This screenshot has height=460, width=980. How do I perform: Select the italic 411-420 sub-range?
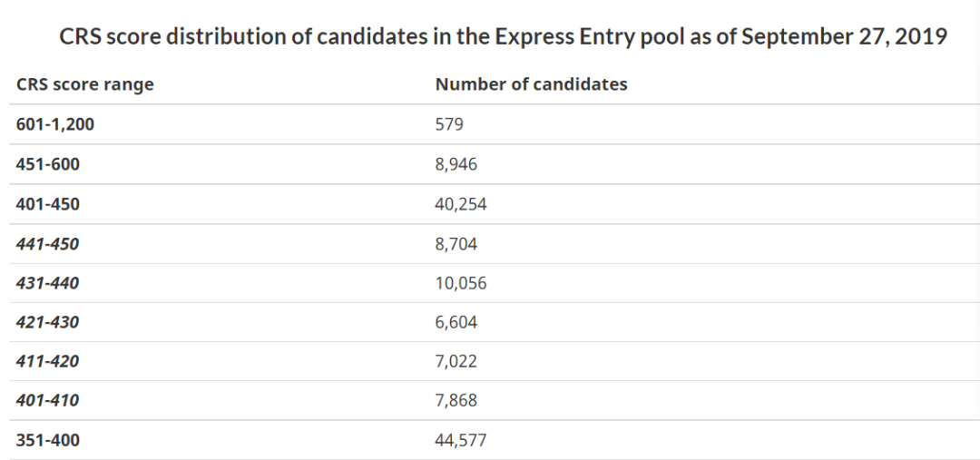[x=48, y=361]
